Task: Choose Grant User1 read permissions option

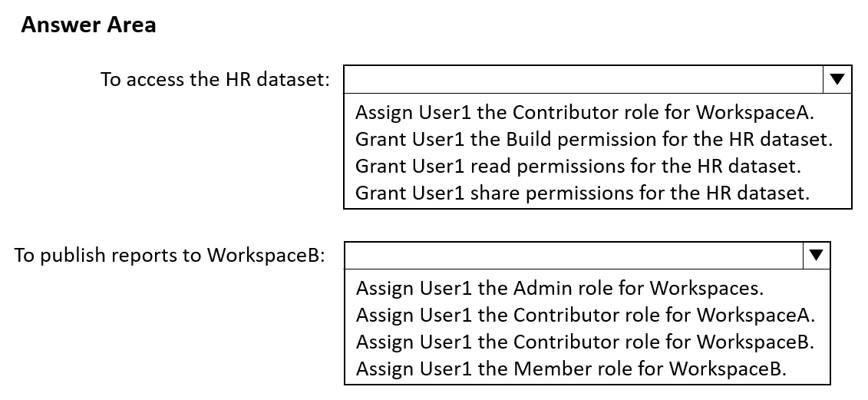Action: pyautogui.click(x=578, y=166)
